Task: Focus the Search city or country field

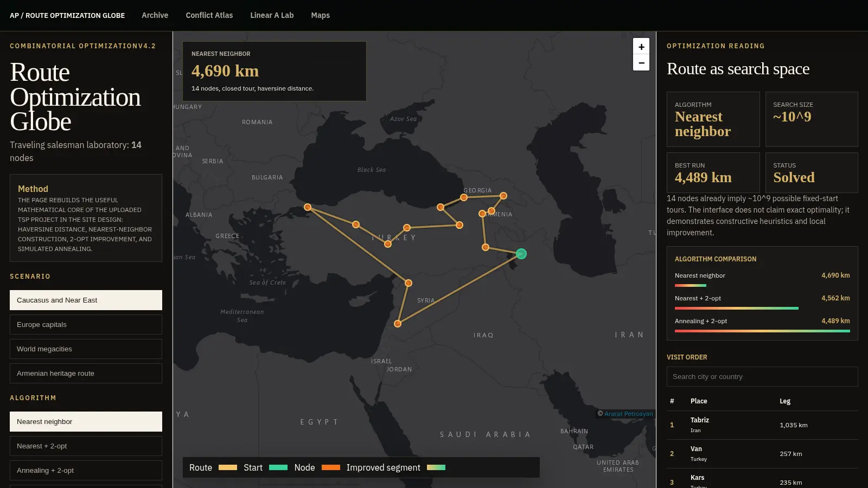Action: click(762, 376)
